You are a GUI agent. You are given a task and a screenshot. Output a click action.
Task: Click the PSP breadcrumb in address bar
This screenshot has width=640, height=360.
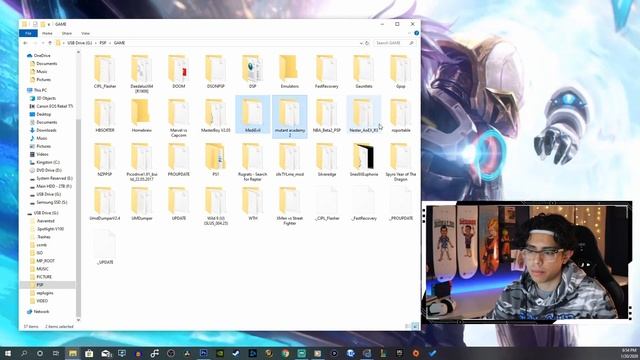(x=103, y=43)
